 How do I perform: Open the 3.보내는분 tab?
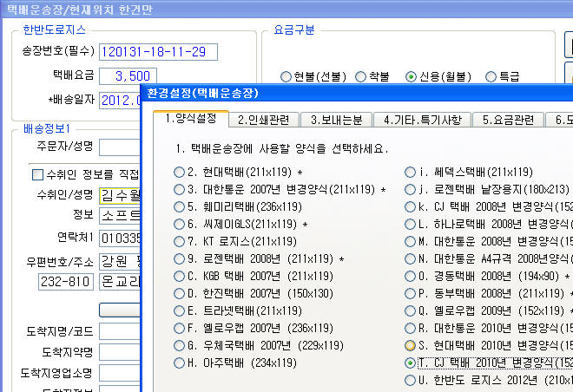click(336, 120)
